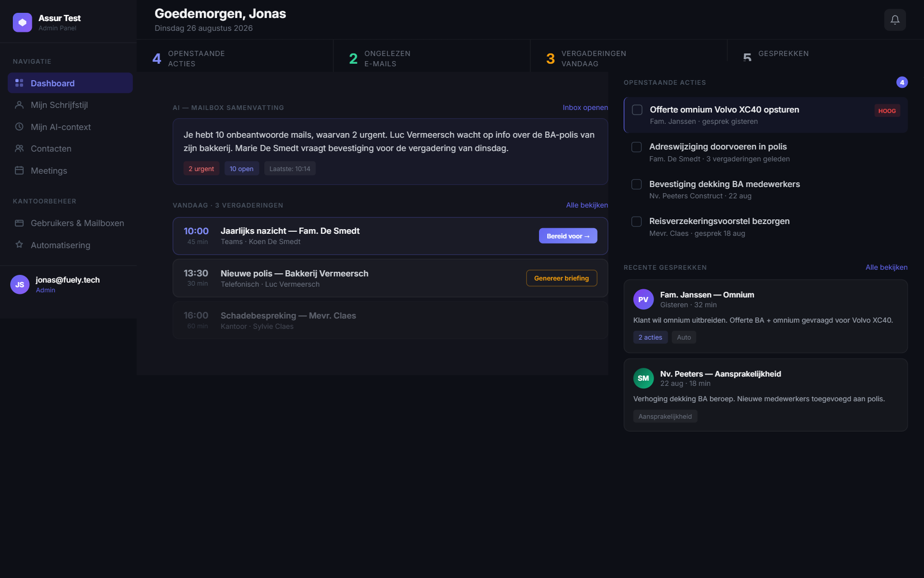Click the Genereer briefing button
Screen dimensions: 924x578
click(x=562, y=278)
